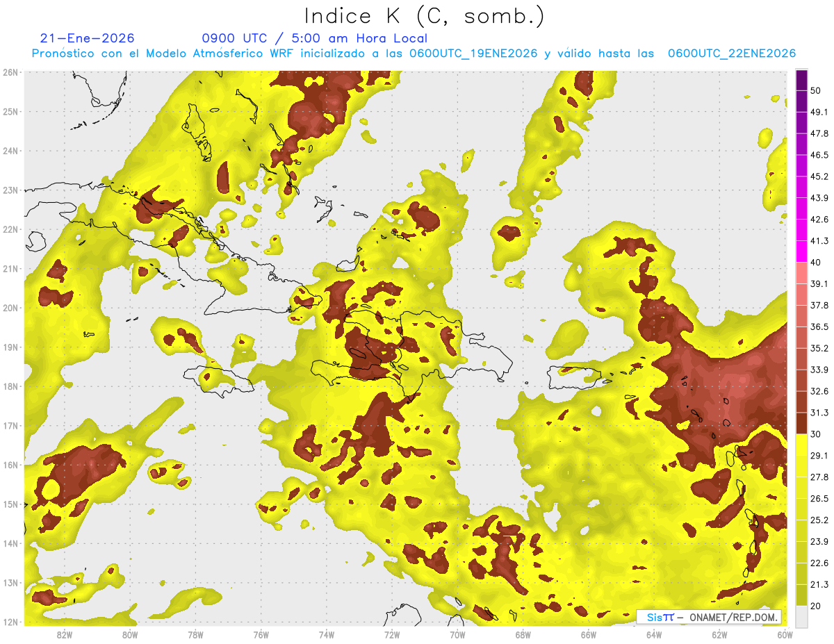
Task: Click the colorbar value 36.5
Action: tap(819, 327)
